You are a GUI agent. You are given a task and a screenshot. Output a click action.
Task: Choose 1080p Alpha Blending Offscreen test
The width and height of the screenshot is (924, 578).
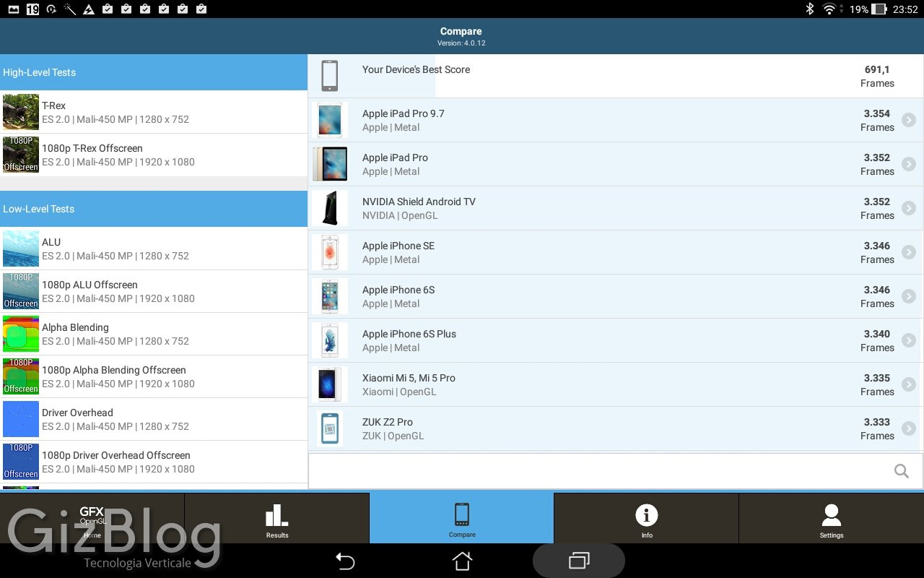pos(154,376)
